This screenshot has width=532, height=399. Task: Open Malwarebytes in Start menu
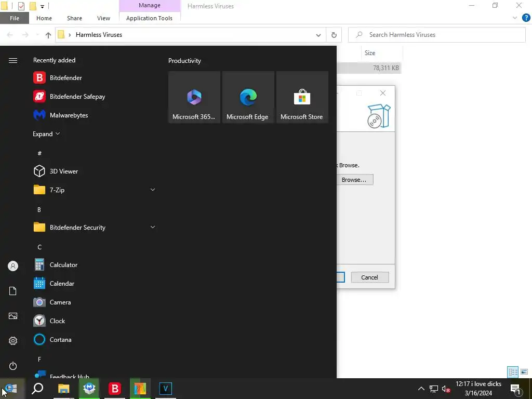[95, 115]
